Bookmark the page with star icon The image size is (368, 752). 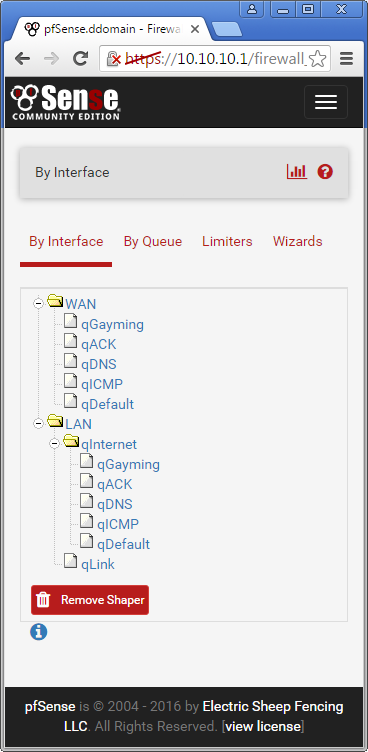pyautogui.click(x=317, y=59)
